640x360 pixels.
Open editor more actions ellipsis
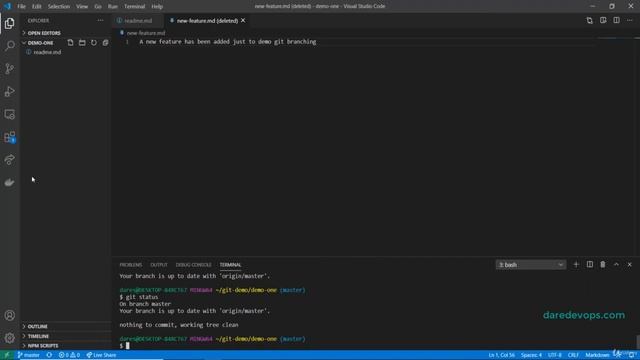[x=630, y=20]
